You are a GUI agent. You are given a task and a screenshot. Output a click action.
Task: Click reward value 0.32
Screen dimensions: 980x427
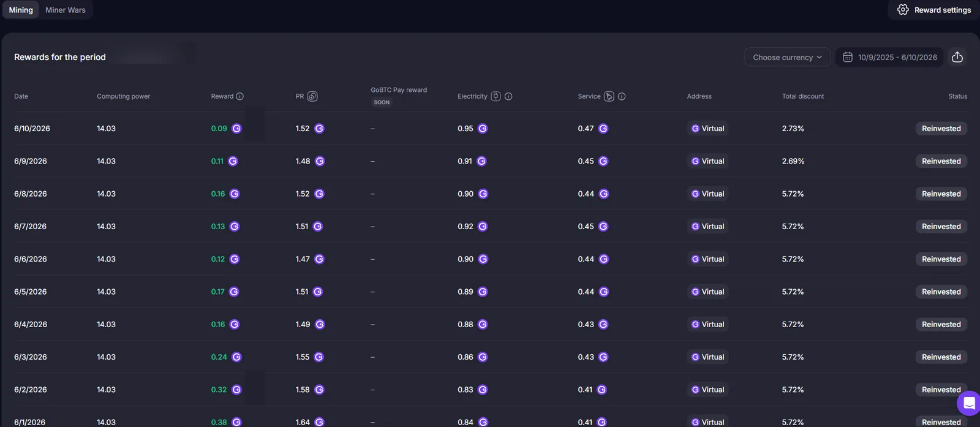[x=219, y=390]
